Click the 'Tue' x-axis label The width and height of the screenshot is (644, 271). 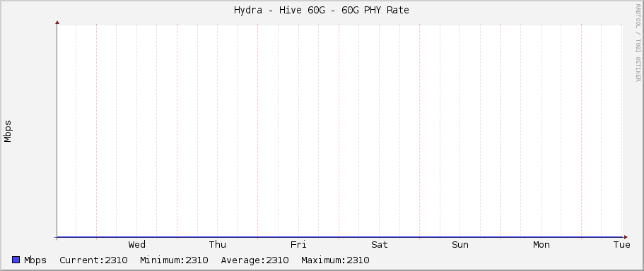pos(622,245)
